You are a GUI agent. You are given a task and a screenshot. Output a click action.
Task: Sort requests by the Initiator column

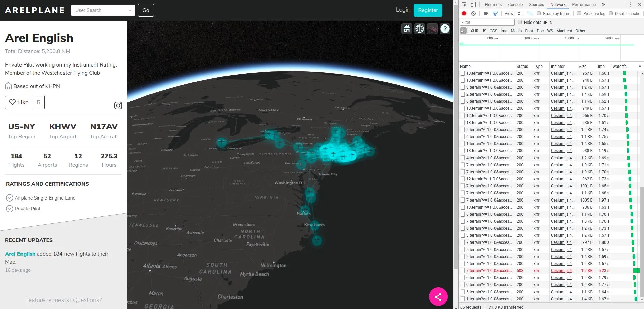click(563, 67)
